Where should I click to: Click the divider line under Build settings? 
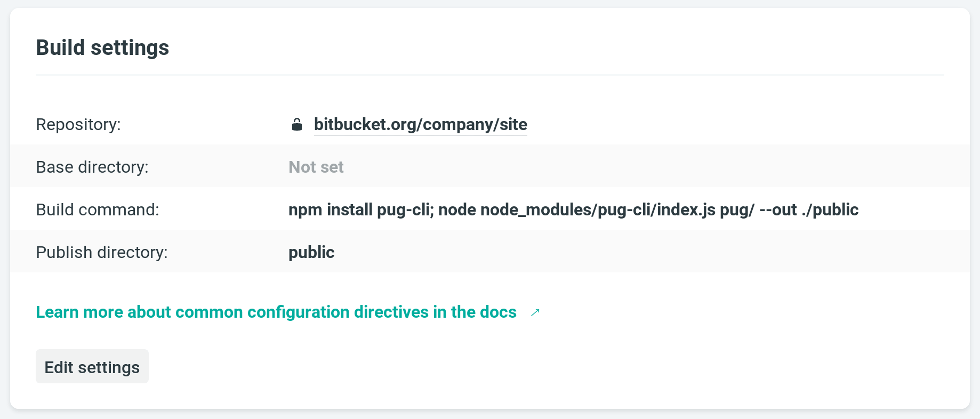pyautogui.click(x=489, y=75)
